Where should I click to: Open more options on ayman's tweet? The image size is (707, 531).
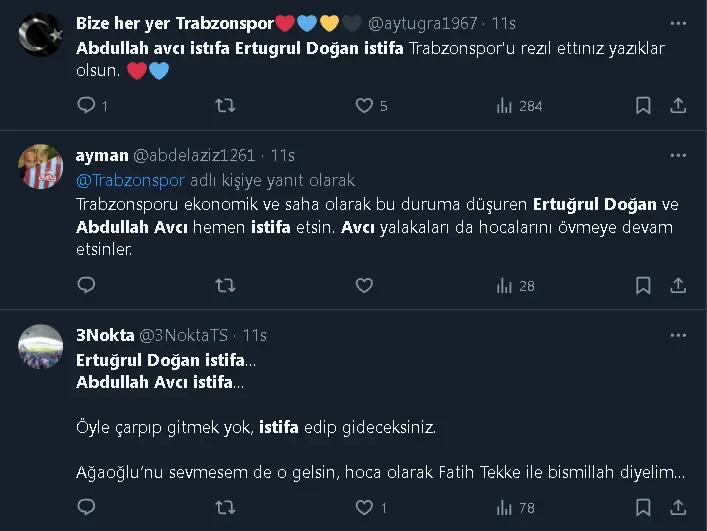(678, 156)
